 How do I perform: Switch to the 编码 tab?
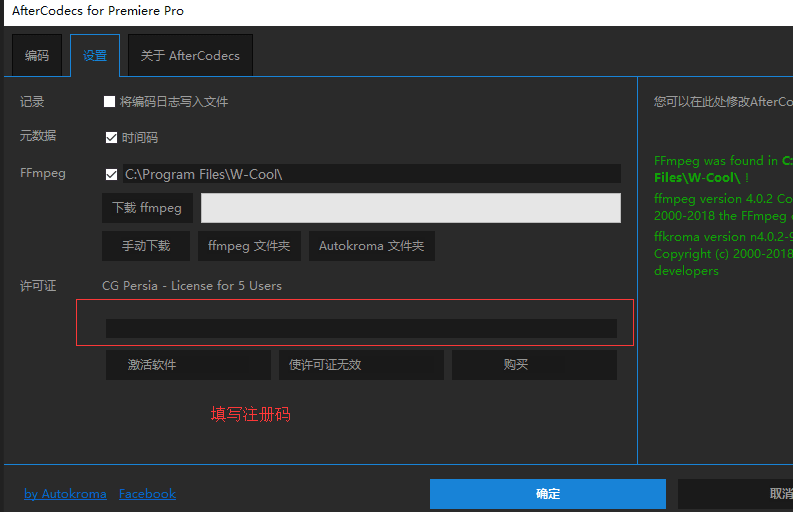[37, 55]
